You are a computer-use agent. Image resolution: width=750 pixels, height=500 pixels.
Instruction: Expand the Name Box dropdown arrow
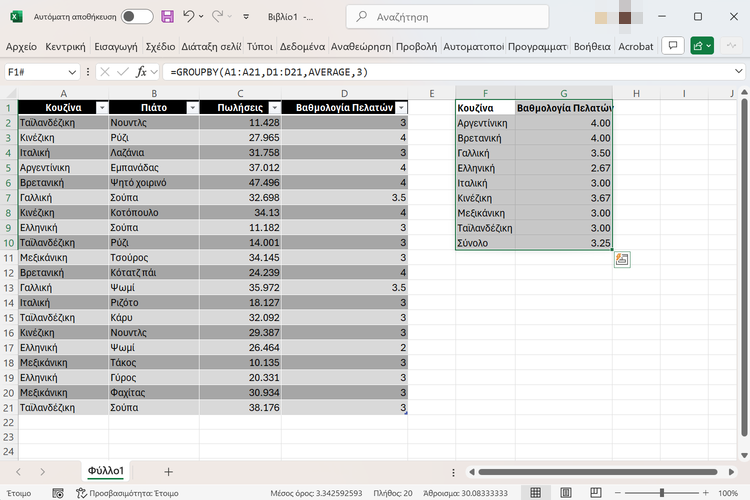(72, 72)
